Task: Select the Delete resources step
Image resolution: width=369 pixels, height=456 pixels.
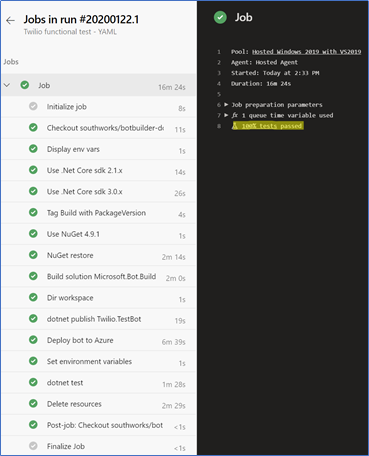Action: coord(99,404)
